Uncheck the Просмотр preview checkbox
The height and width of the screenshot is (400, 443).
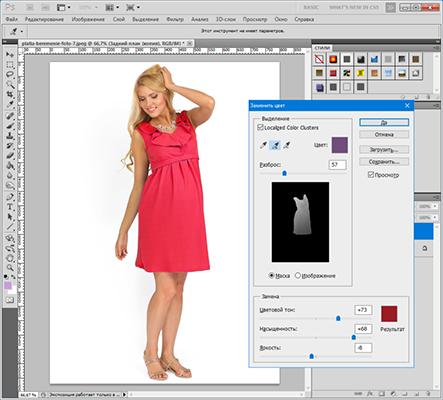[x=371, y=175]
